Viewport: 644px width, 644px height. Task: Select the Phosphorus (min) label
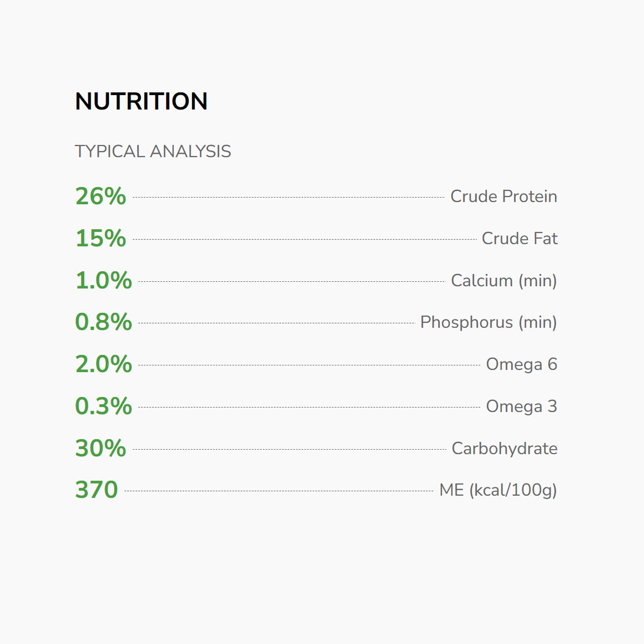tap(488, 322)
